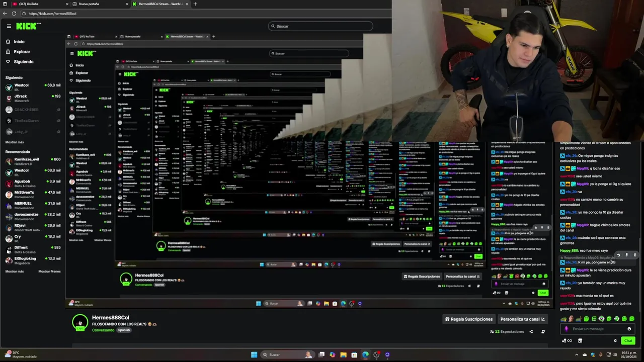The image size is (644, 362).
Task: Open CRACKHEBER channel in the outermost sidebar
Action: click(x=33, y=110)
